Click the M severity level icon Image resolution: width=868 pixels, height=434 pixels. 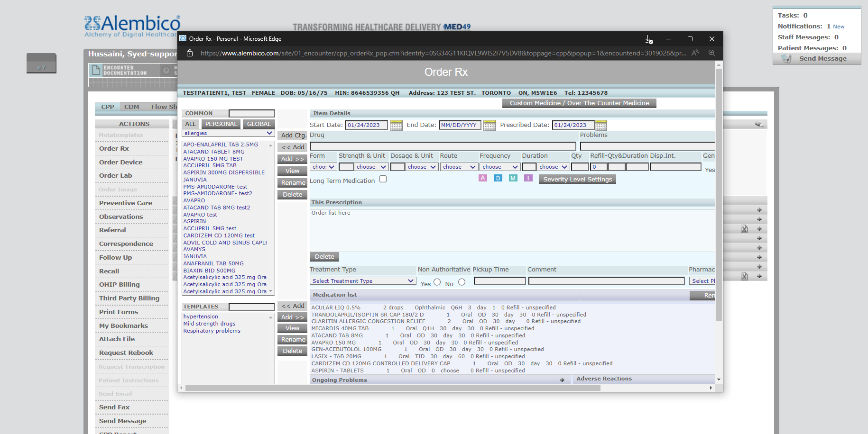coord(513,178)
